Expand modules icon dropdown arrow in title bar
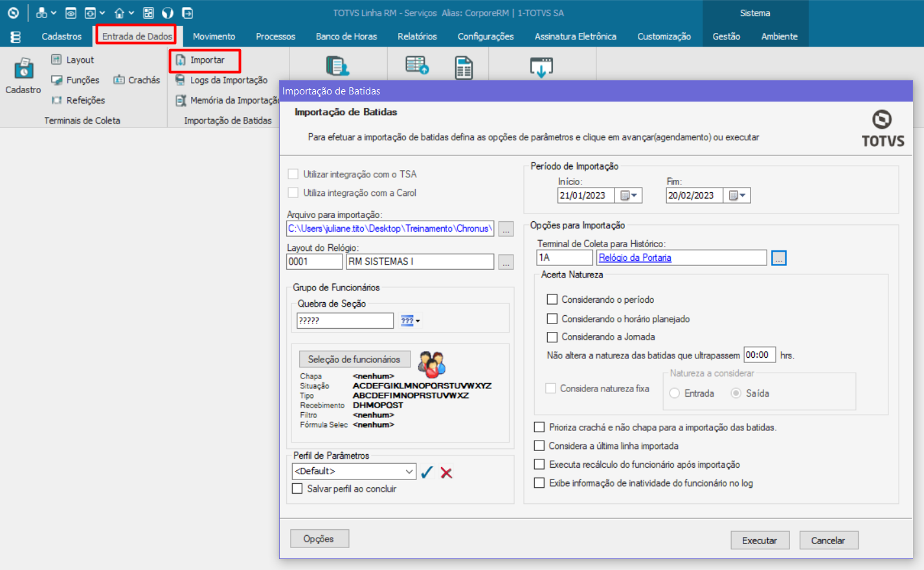924x570 pixels. click(54, 13)
